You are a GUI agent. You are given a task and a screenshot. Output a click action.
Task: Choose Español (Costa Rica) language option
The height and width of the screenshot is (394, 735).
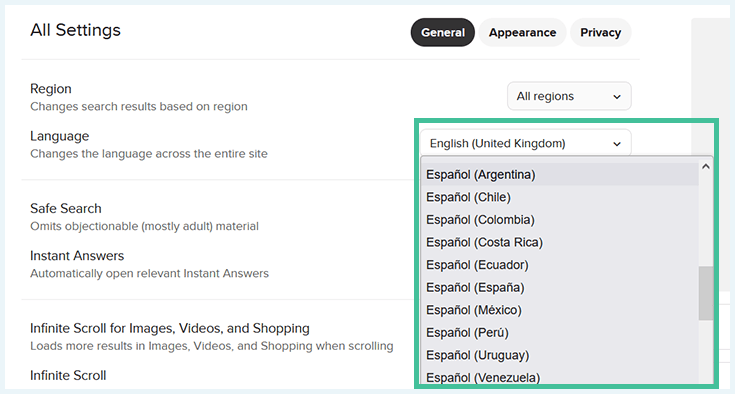[x=560, y=242]
